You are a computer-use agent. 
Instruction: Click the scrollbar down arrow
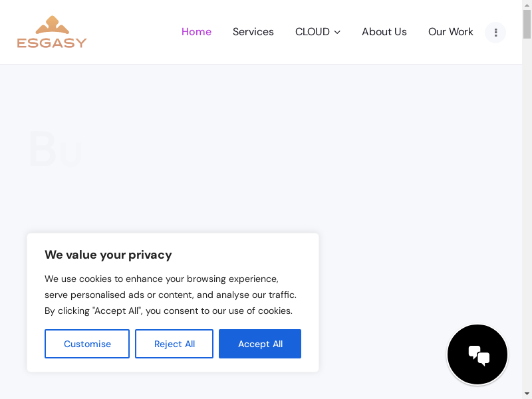pyautogui.click(x=527, y=394)
